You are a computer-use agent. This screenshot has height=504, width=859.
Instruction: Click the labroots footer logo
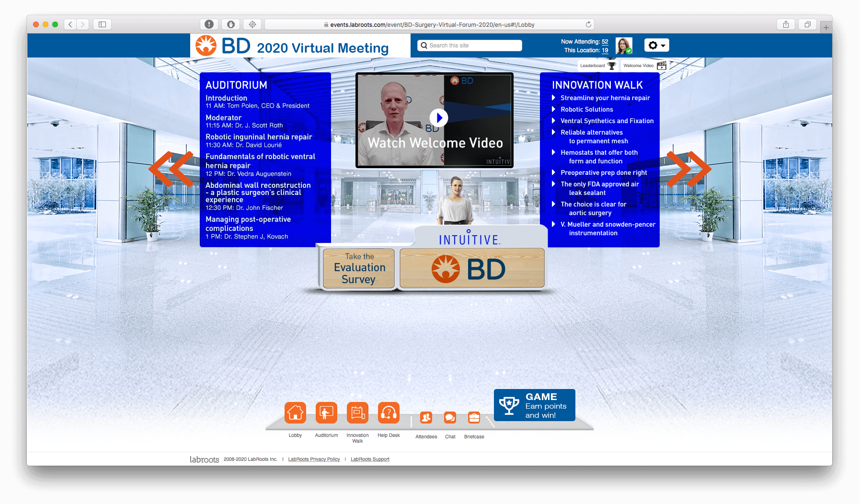[x=204, y=459]
